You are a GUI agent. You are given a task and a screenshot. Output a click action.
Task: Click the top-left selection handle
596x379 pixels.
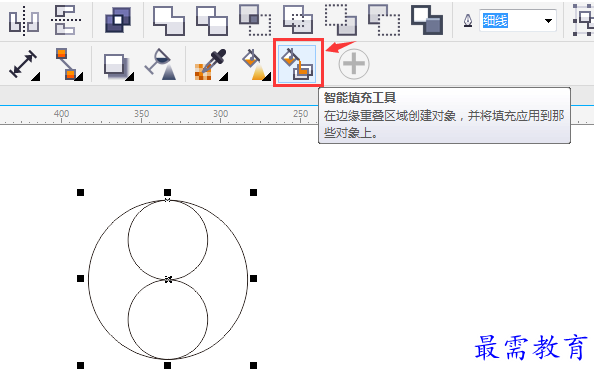[81, 193]
